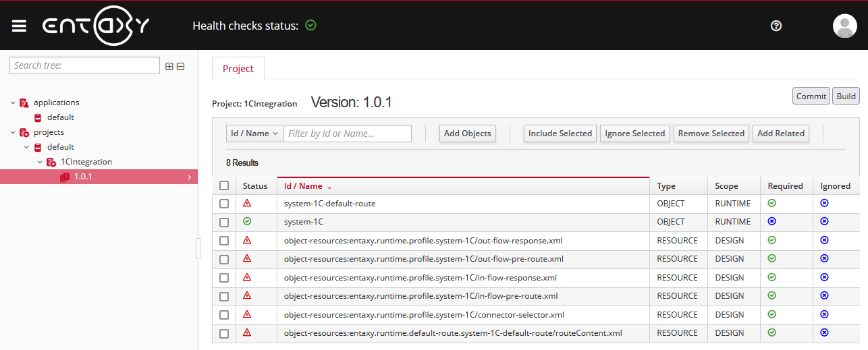Open the help question mark icon
The width and height of the screenshot is (868, 350).
776,26
